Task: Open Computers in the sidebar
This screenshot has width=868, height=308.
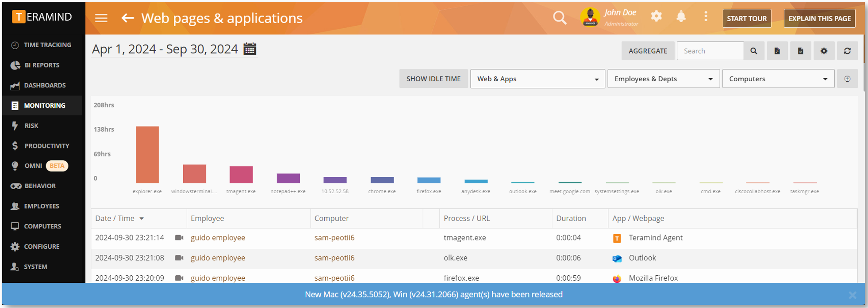Action: coord(42,226)
